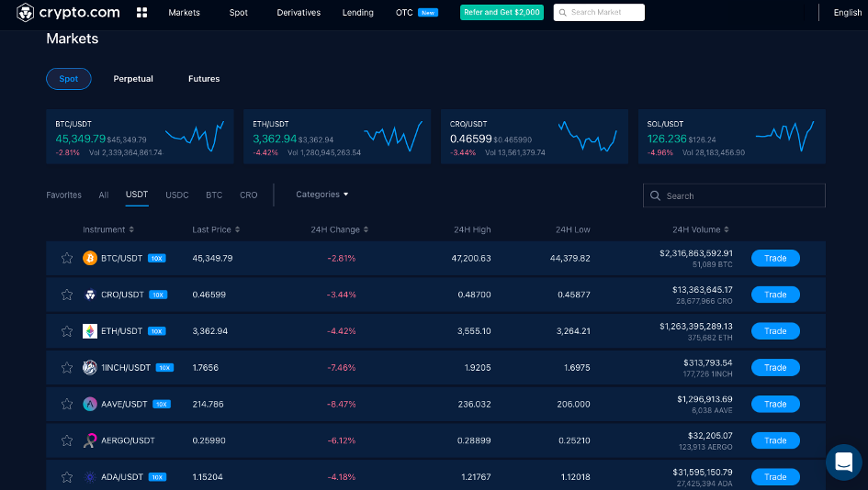This screenshot has width=868, height=490.
Task: Favorite 1INCH/USDT with the star
Action: click(67, 368)
